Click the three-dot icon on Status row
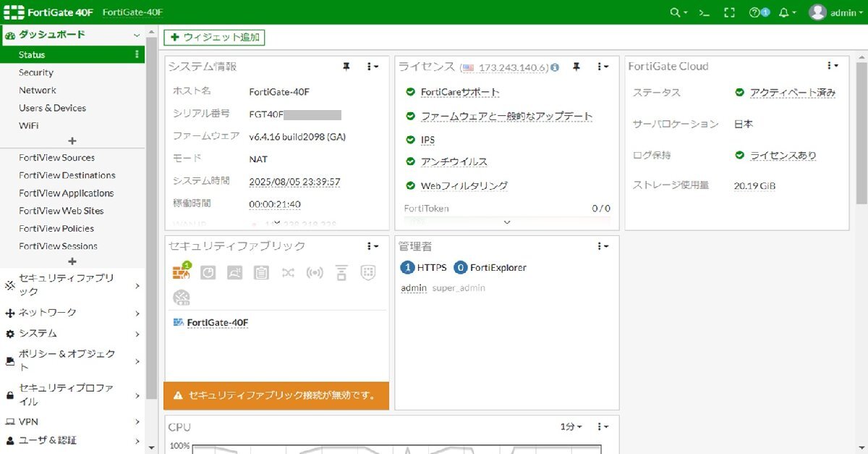The image size is (868, 454). [137, 54]
